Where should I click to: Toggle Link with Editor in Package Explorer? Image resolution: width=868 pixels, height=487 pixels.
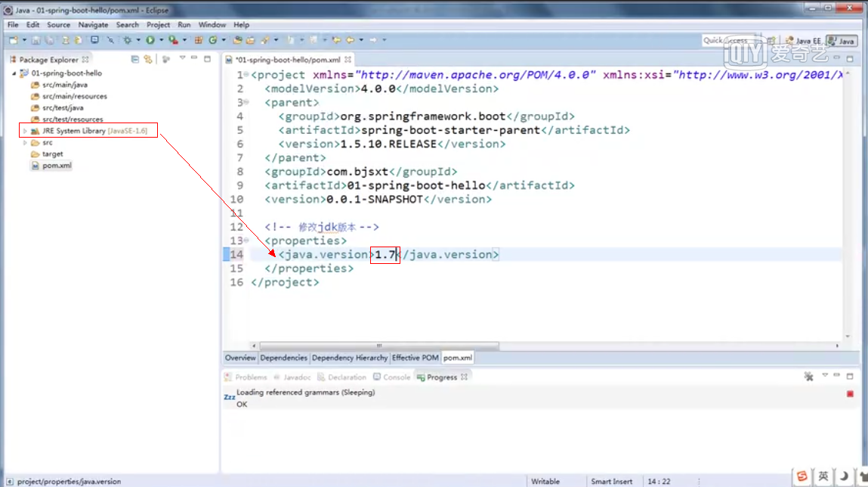[x=149, y=59]
